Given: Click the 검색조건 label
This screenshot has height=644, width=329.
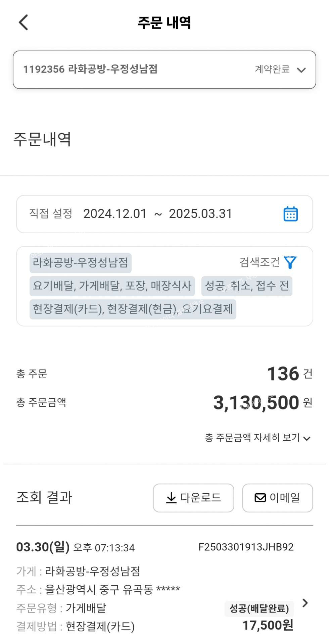Looking at the screenshot, I should click(x=260, y=262).
